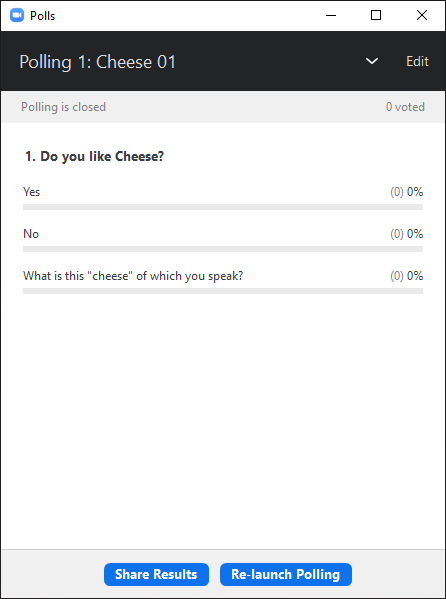
Task: Click the No result progress bar
Action: [x=223, y=249]
